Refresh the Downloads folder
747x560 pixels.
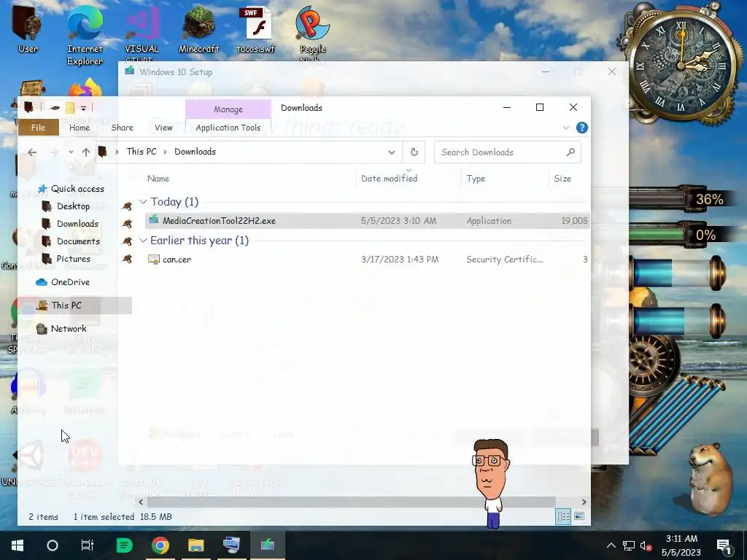point(414,152)
